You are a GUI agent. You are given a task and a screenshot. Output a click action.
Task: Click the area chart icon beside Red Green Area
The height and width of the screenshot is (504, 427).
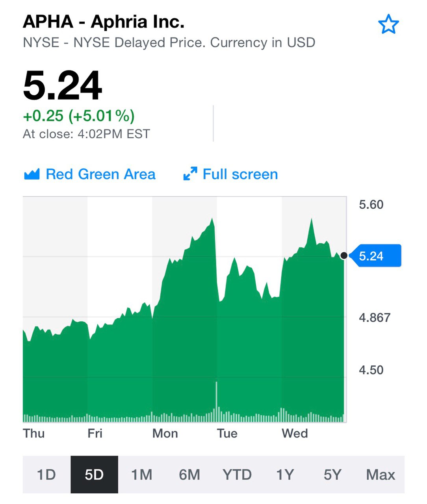click(x=32, y=174)
